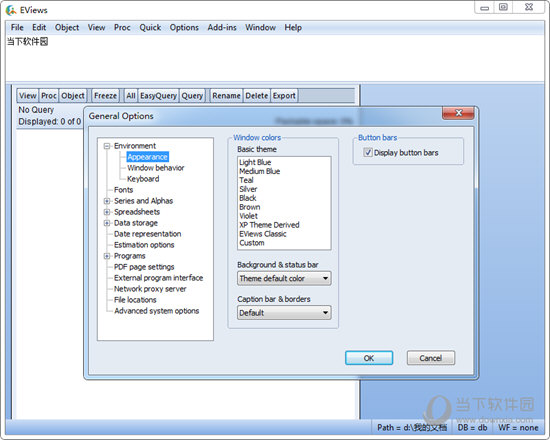Image resolution: width=550 pixels, height=440 pixels.
Task: Open the Options menu
Action: [x=184, y=27]
